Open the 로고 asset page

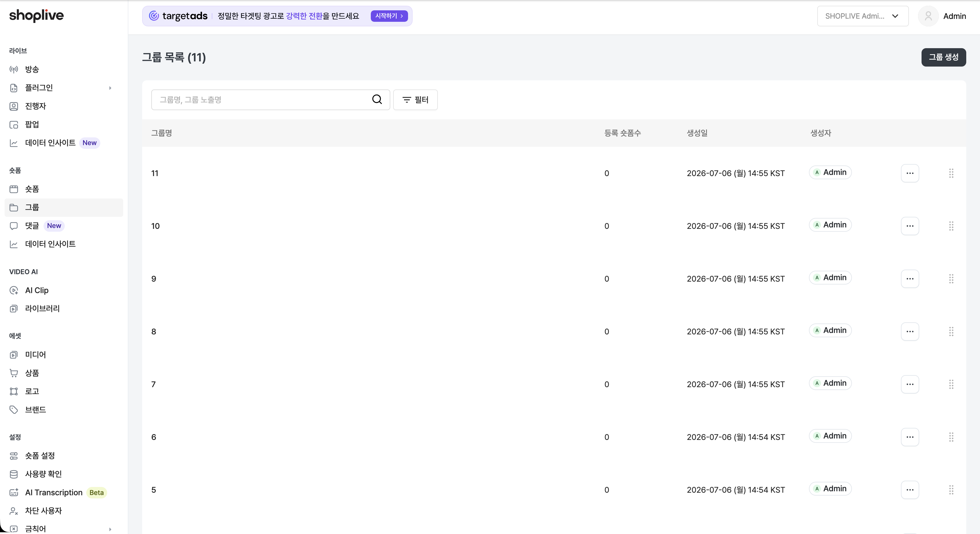click(64, 391)
